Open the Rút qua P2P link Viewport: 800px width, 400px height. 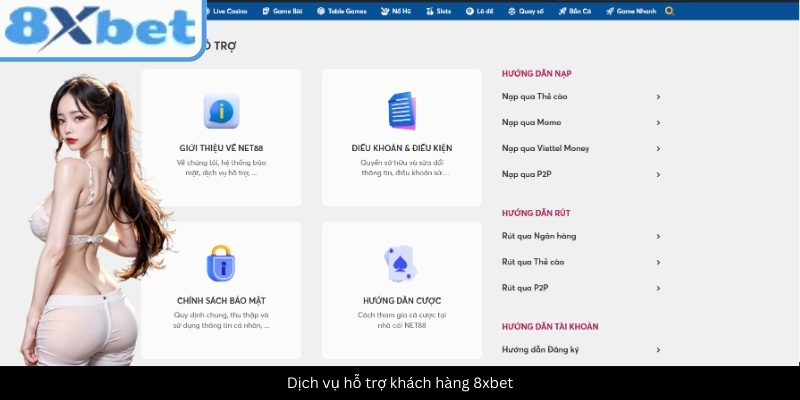(525, 288)
